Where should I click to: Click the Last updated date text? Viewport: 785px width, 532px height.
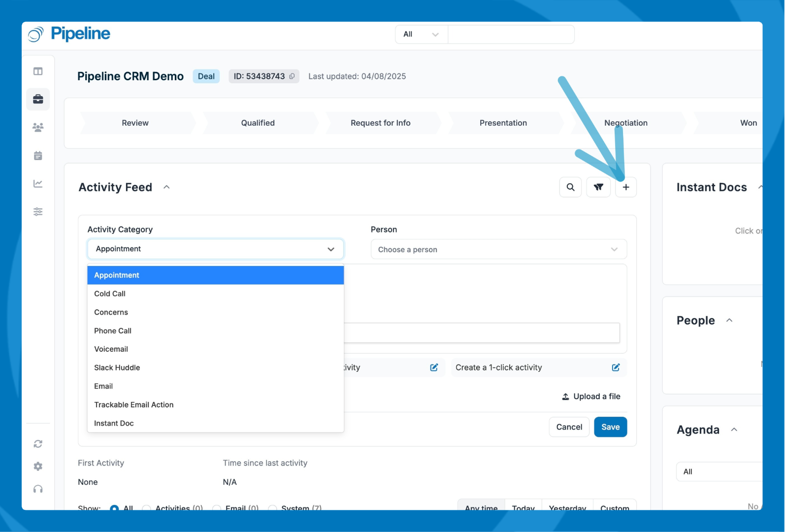coord(358,76)
